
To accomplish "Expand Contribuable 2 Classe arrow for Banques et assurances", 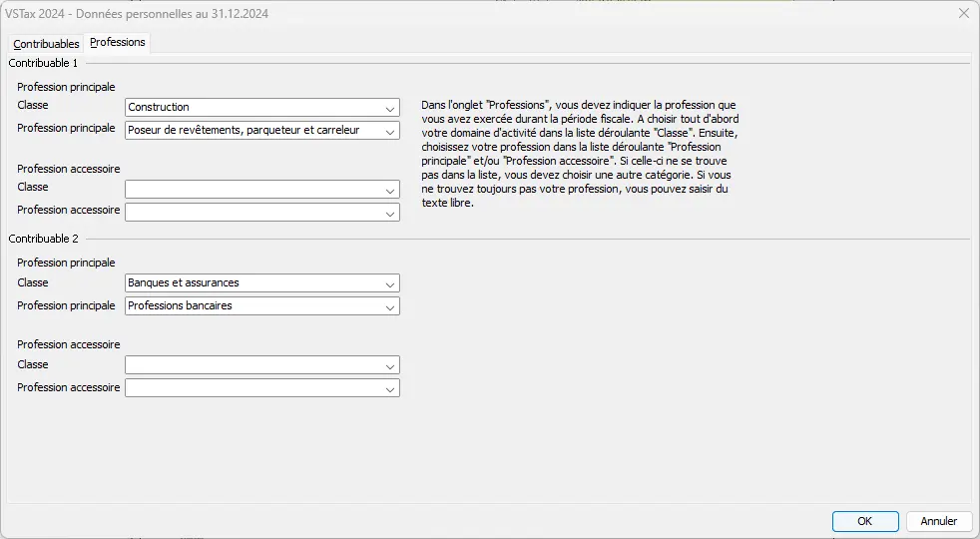I will click(389, 283).
